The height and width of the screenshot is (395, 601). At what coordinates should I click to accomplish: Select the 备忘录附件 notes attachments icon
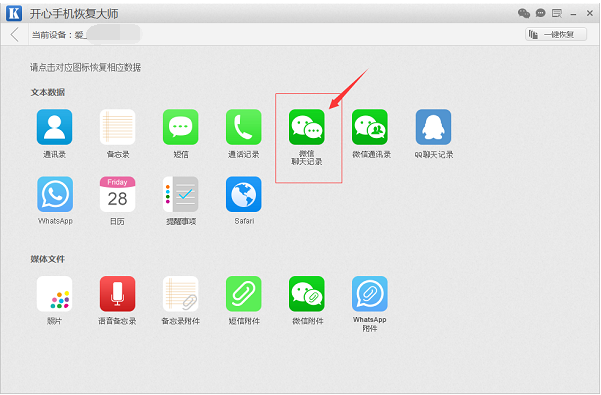181,294
